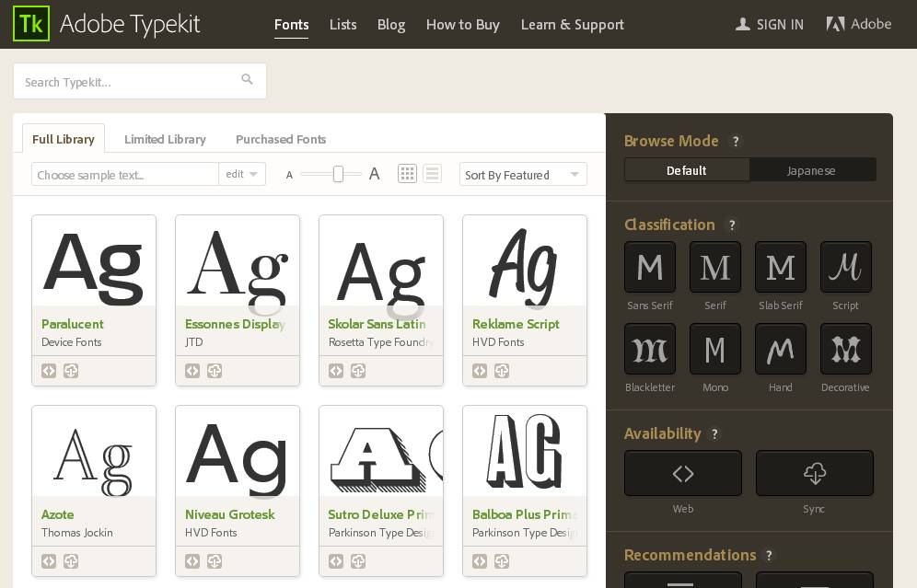Image resolution: width=917 pixels, height=588 pixels.
Task: Switch to grid view icon
Action: (x=408, y=174)
